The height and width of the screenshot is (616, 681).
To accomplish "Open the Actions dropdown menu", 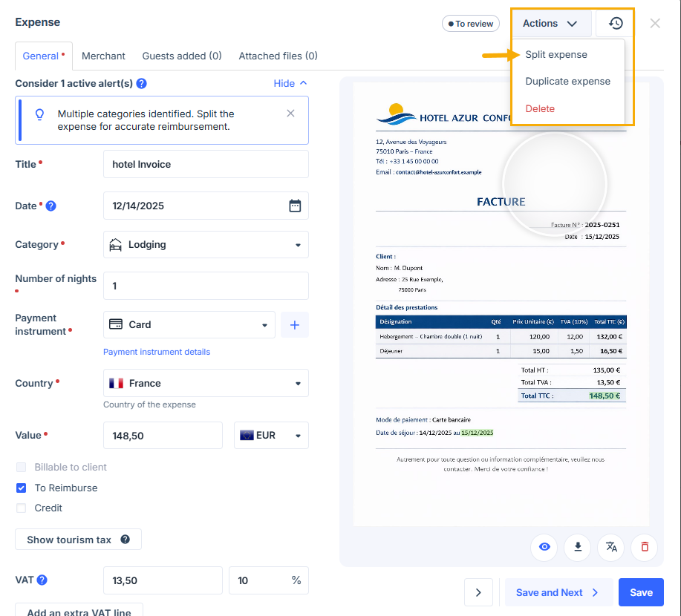I will point(550,24).
